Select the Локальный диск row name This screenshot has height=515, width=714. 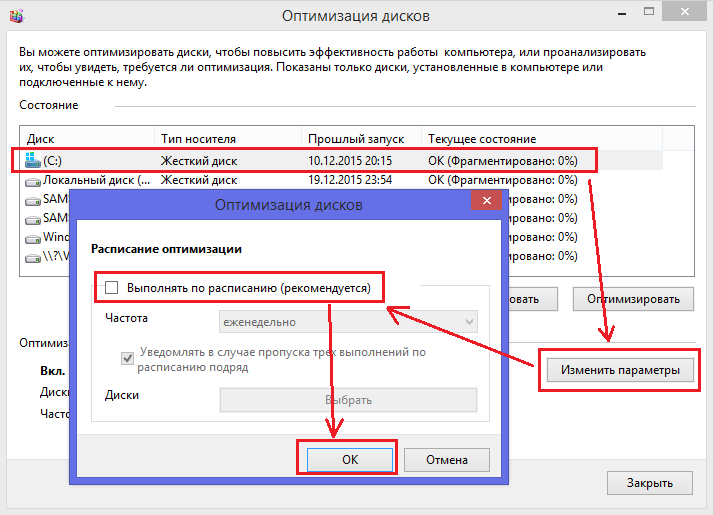tap(97, 180)
